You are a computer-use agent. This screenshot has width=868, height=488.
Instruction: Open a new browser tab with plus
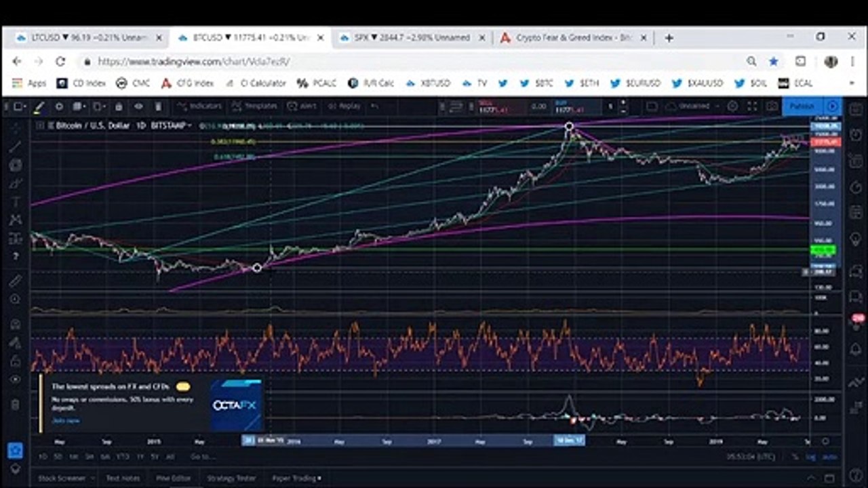[x=669, y=38]
